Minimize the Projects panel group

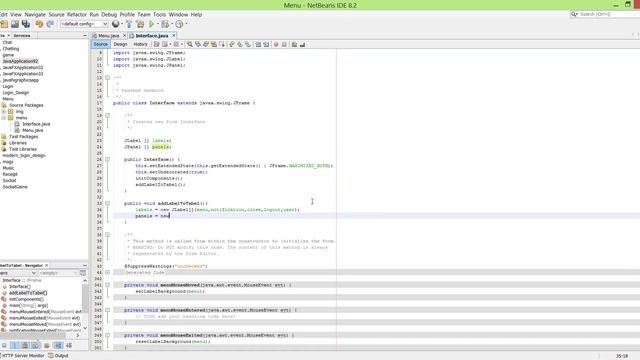pyautogui.click(x=84, y=36)
